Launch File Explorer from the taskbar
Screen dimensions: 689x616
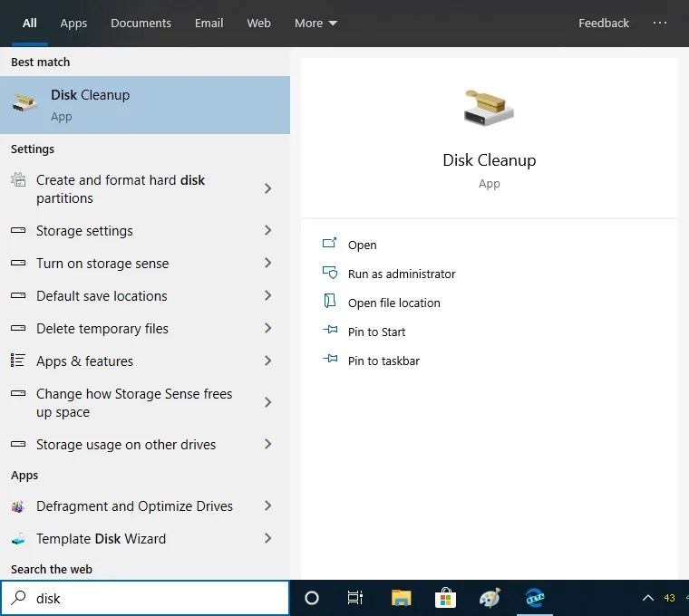401,598
